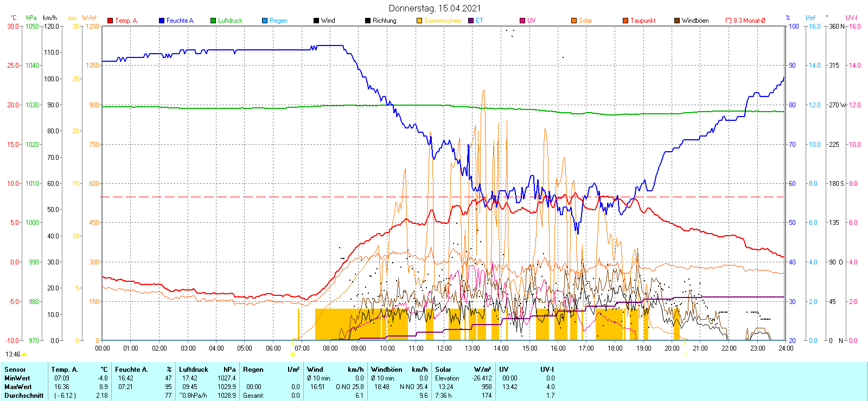Click the humidity minimum time 16:42

(x=126, y=378)
